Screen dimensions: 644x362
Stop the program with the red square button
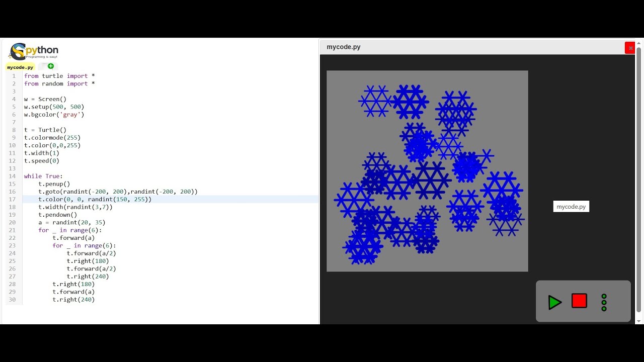(579, 301)
